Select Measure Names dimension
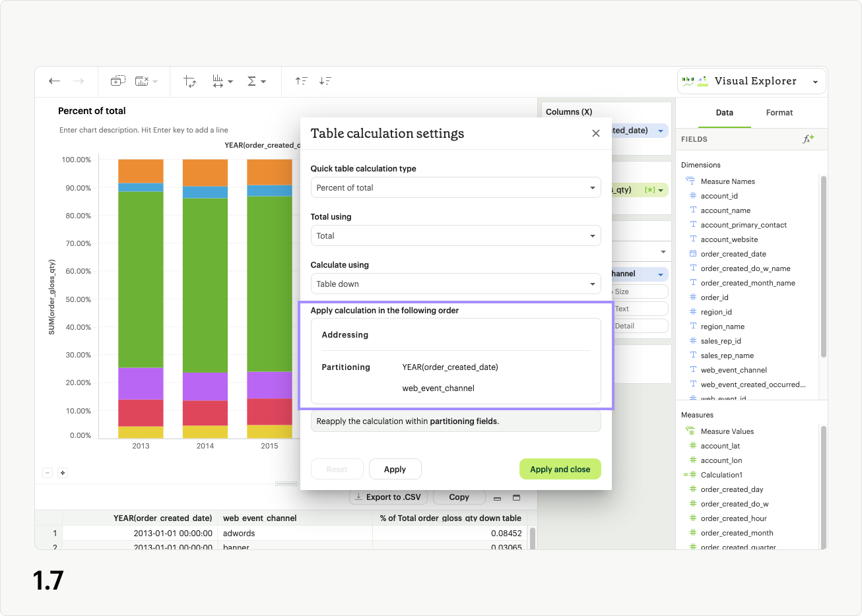Image resolution: width=862 pixels, height=616 pixels. pyautogui.click(x=727, y=181)
